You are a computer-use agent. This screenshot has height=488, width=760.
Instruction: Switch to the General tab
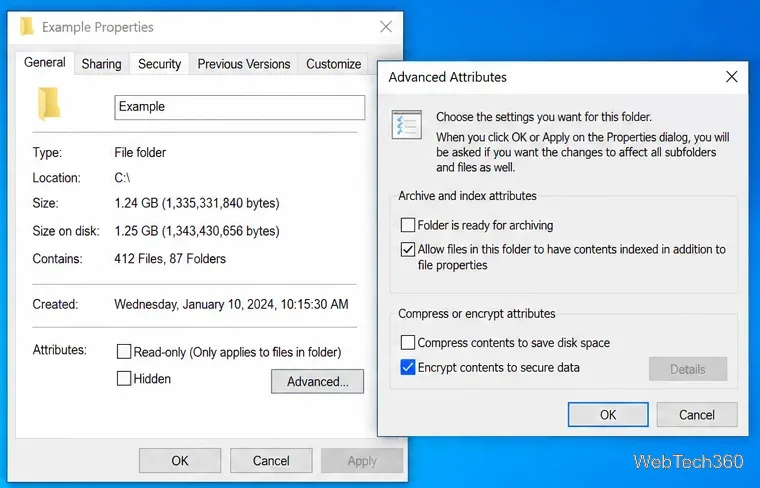click(x=45, y=63)
